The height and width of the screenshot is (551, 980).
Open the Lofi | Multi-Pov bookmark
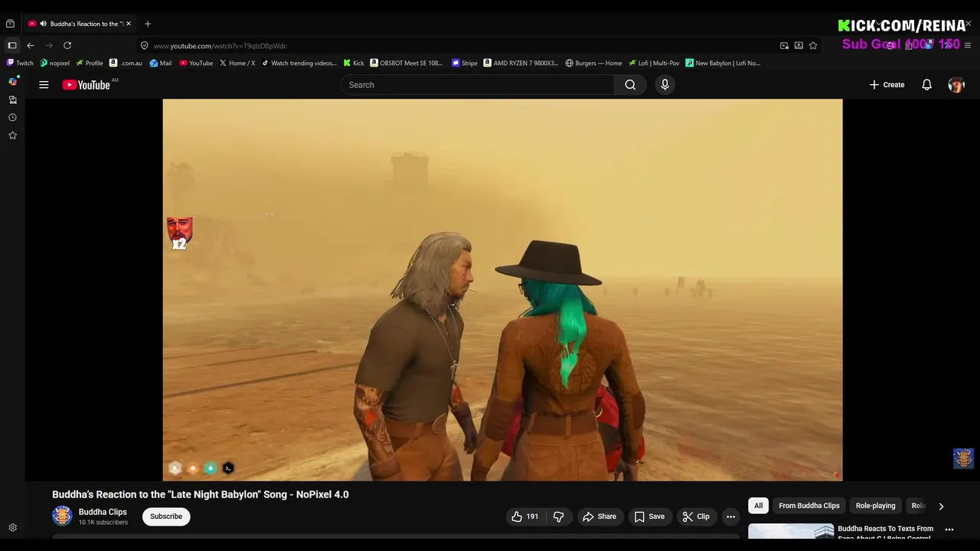click(654, 63)
